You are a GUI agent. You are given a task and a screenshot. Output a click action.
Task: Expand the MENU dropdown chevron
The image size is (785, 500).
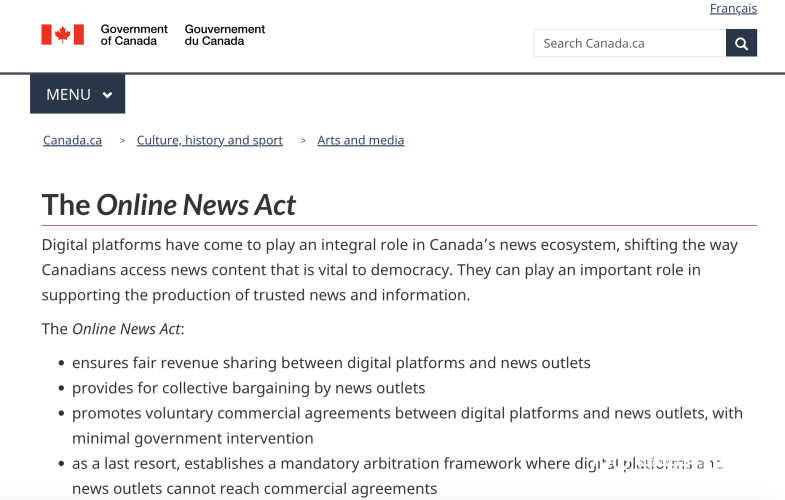tap(107, 95)
